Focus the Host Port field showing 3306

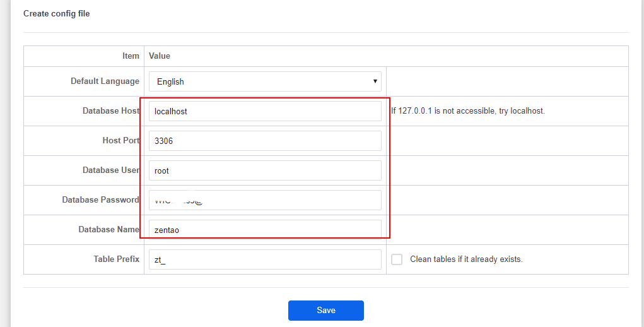(265, 141)
